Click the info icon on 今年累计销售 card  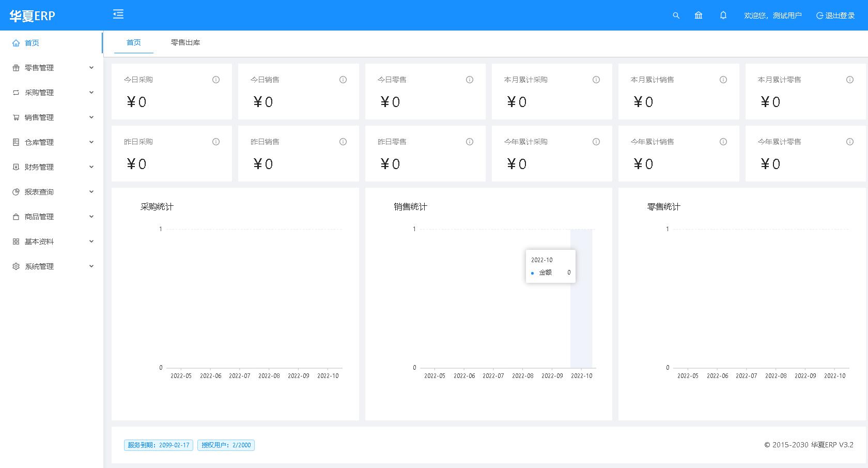723,142
